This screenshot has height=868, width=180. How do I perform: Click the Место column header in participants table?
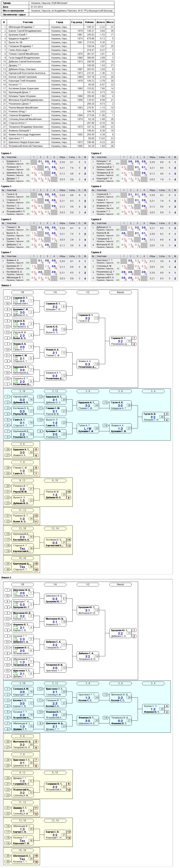click(x=110, y=22)
